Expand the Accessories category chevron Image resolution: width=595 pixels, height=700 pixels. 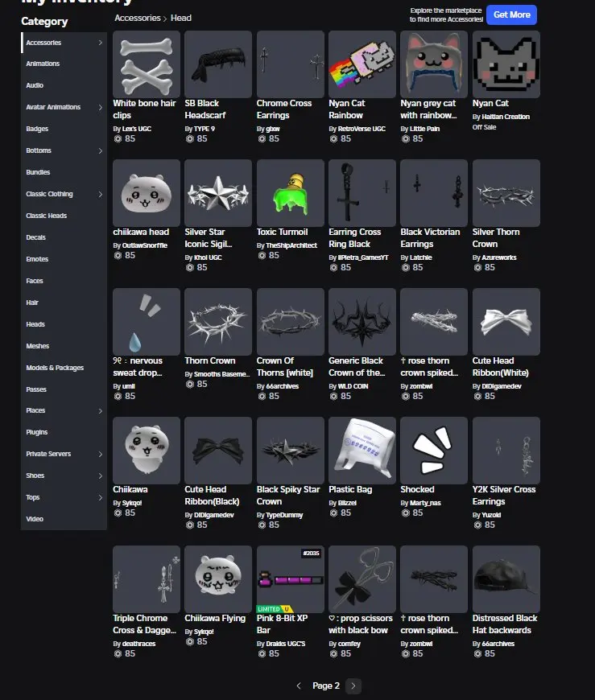100,43
